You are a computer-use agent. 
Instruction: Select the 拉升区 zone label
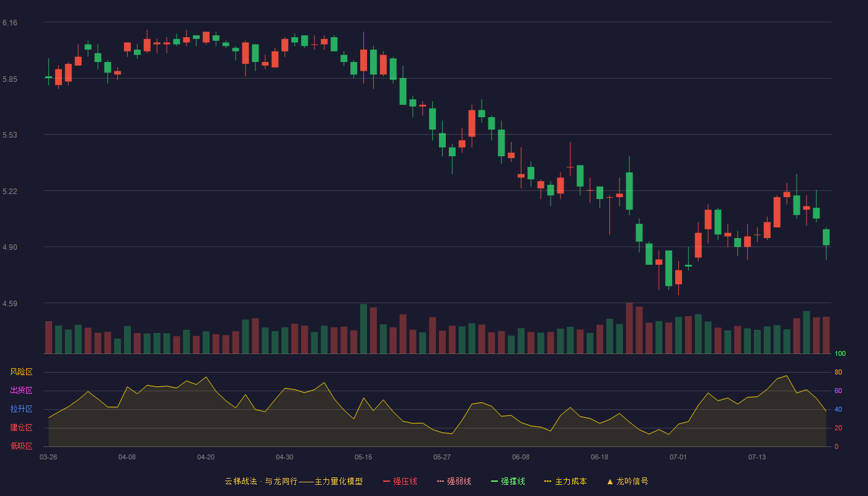pyautogui.click(x=21, y=409)
